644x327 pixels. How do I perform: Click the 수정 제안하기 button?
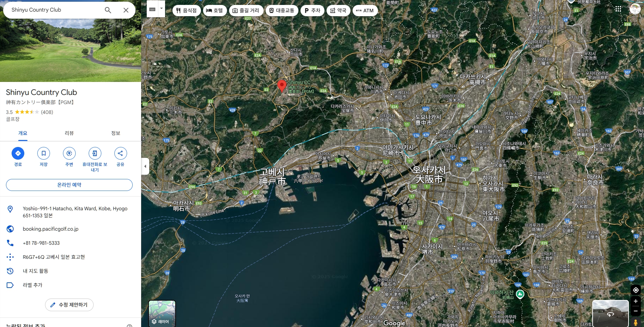(x=69, y=305)
